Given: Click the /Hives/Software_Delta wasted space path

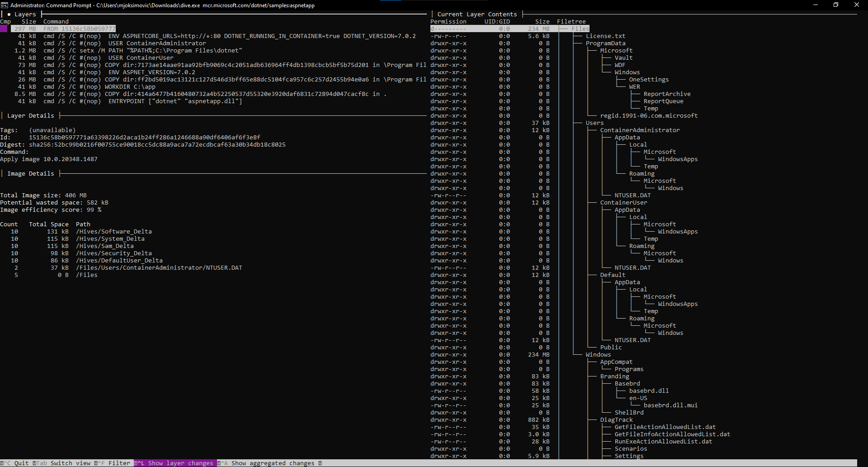Looking at the screenshot, I should (x=114, y=231).
